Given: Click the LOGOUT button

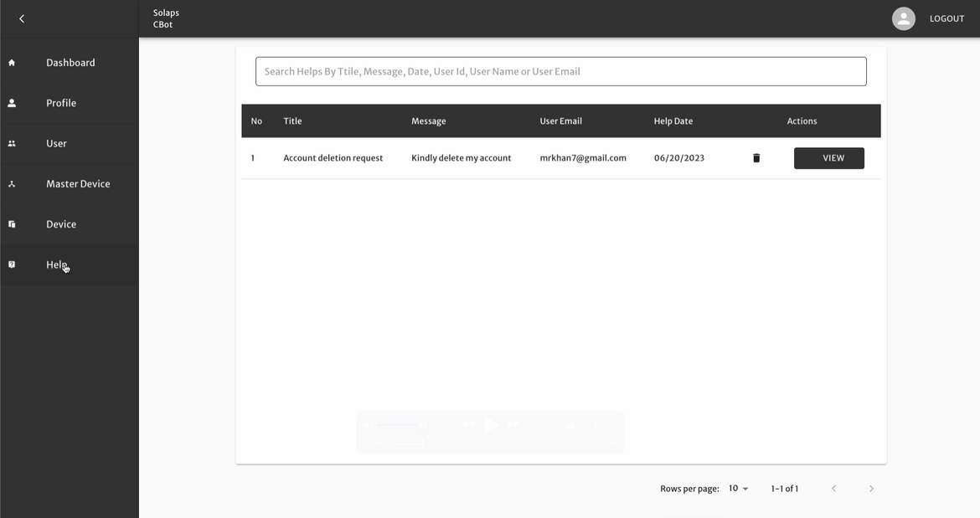Looking at the screenshot, I should click(x=946, y=18).
